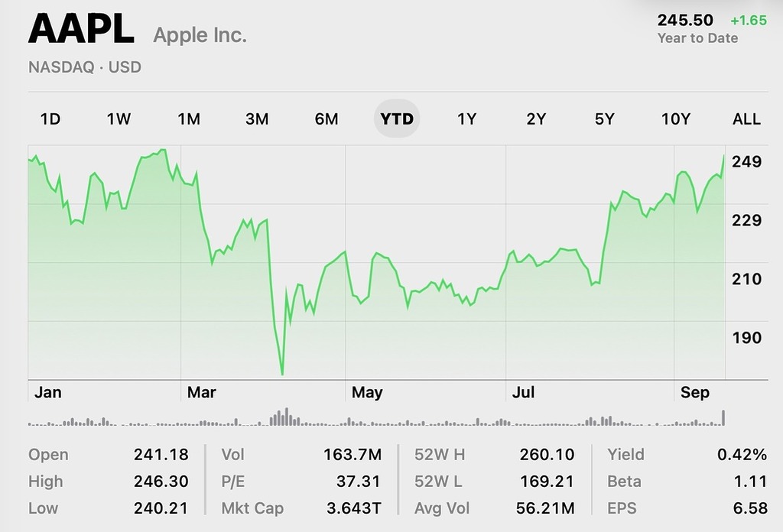Show the 1Y price chart
This screenshot has width=783, height=532.
(466, 118)
